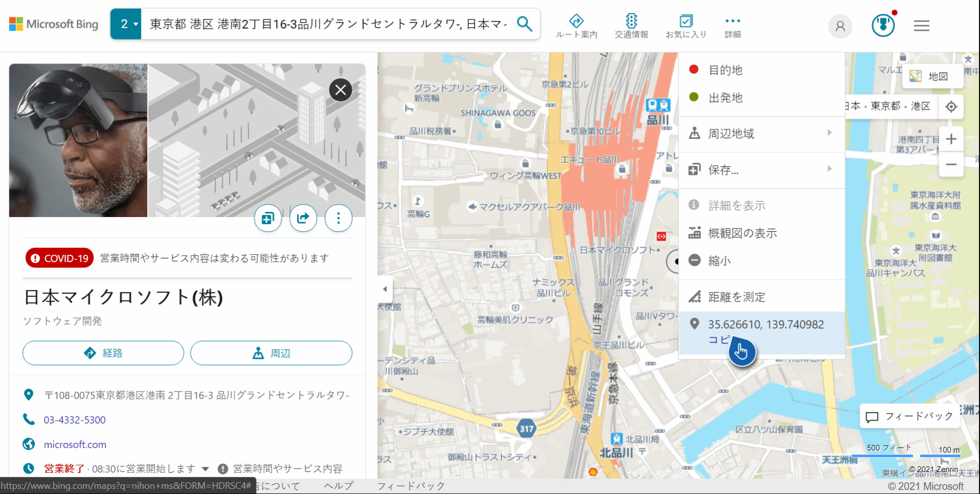
Task: Zoom out with the minus button
Action: (x=951, y=164)
